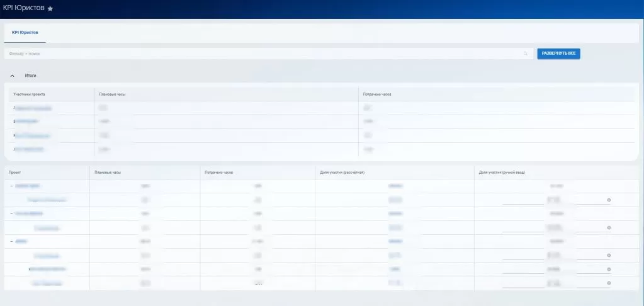Click the Проект column header
Viewport: 644px width, 306px height.
click(14, 172)
